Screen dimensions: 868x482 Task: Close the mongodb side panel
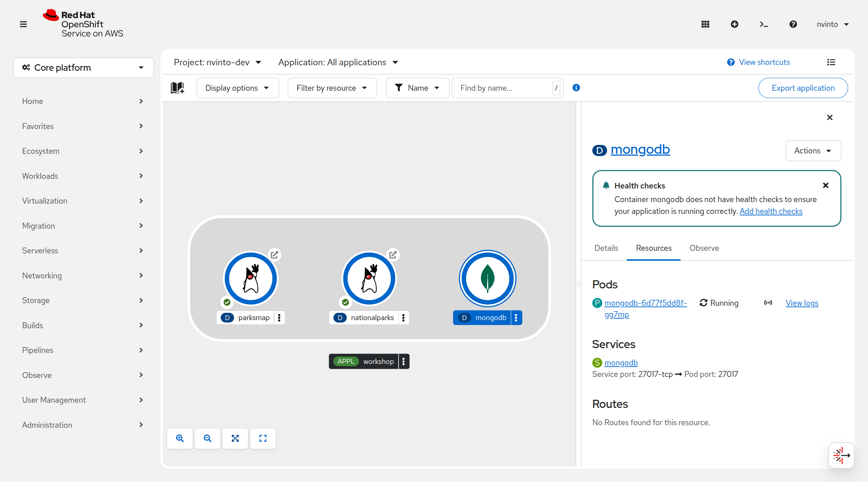point(830,118)
